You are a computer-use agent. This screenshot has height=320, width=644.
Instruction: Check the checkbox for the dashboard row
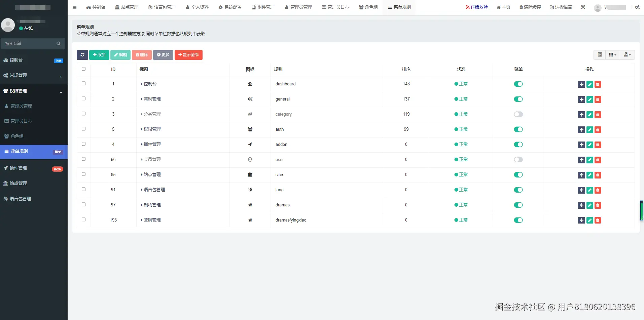click(x=83, y=83)
